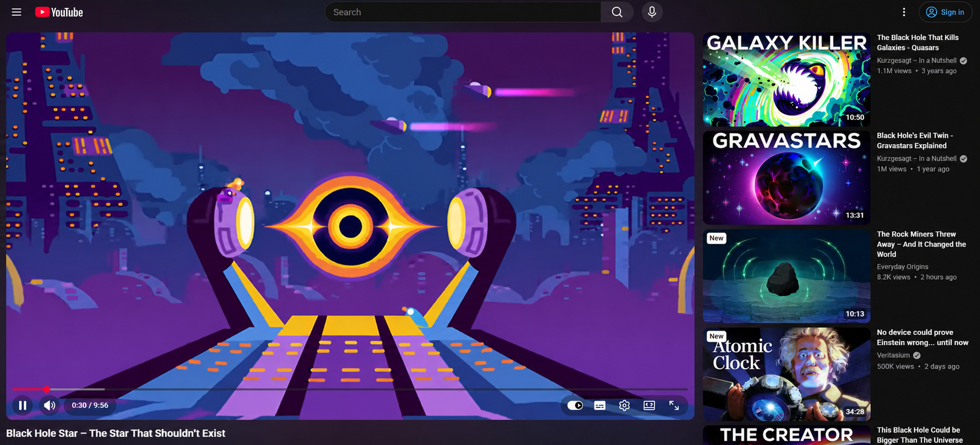
Task: Switch to theater mode
Action: [x=649, y=406]
